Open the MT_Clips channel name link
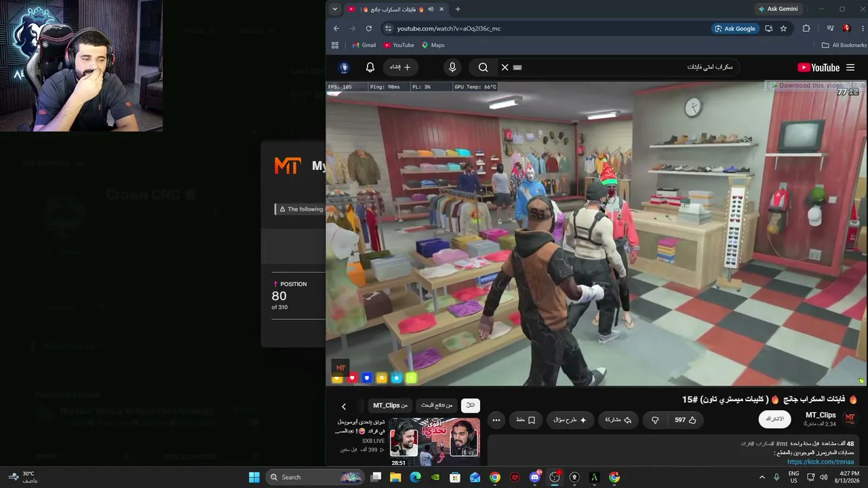The width and height of the screenshot is (868, 488). tap(821, 415)
